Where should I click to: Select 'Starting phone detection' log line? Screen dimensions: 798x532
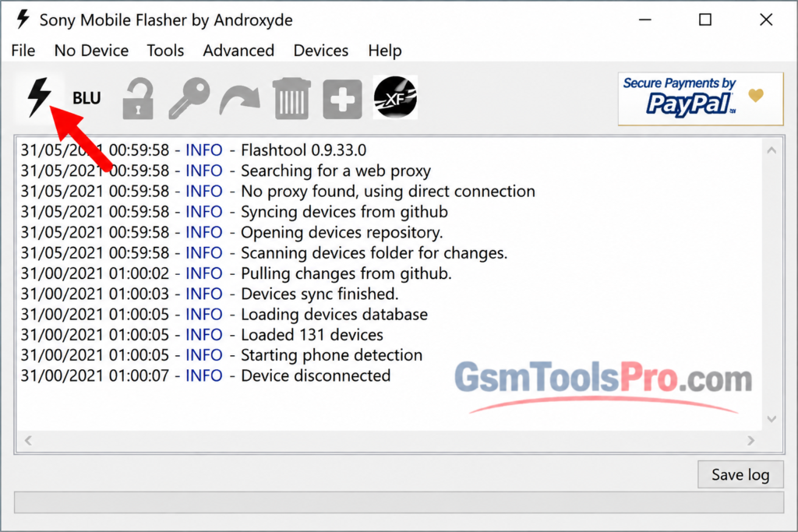click(221, 354)
